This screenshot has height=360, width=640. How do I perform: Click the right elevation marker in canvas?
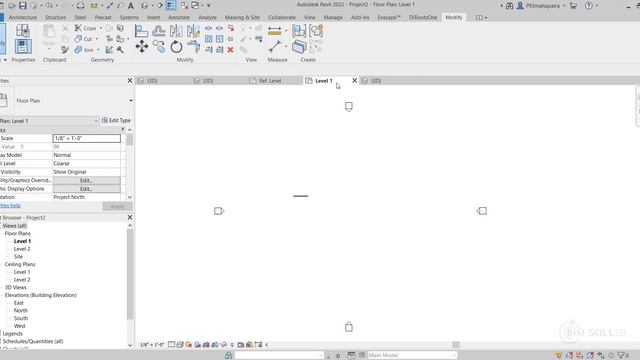[x=482, y=211]
